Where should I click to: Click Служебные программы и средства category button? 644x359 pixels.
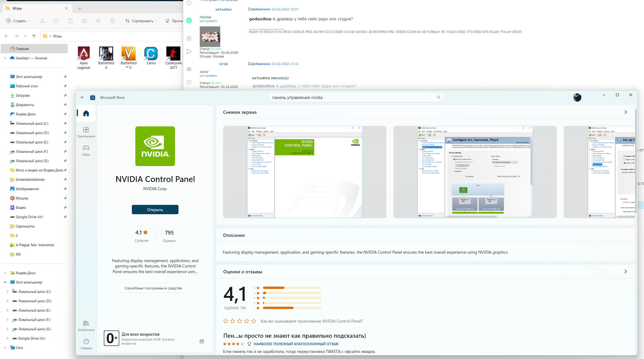[x=153, y=288]
